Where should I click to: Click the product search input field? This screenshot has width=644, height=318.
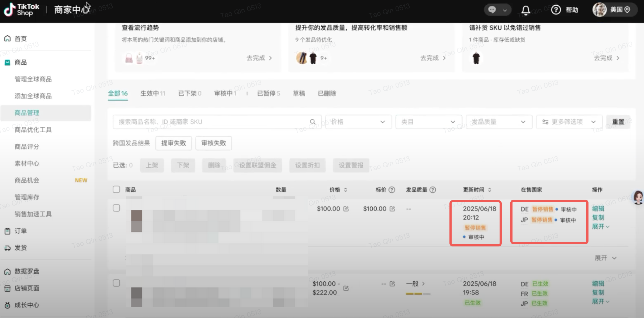click(x=210, y=122)
